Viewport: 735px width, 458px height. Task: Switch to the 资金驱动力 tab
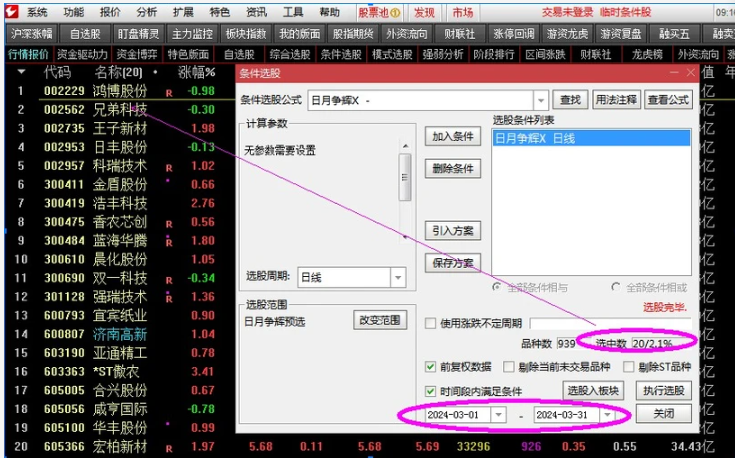click(82, 54)
